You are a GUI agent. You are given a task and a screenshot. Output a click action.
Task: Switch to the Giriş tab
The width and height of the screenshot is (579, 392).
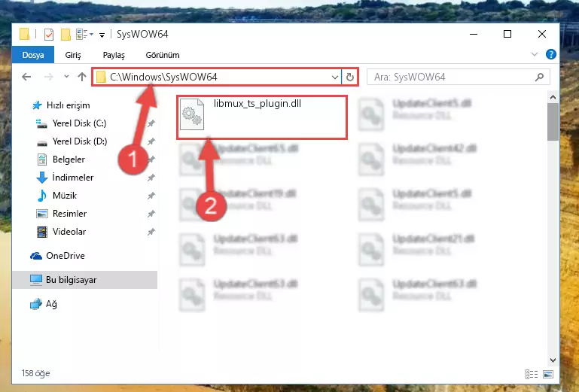coord(73,55)
